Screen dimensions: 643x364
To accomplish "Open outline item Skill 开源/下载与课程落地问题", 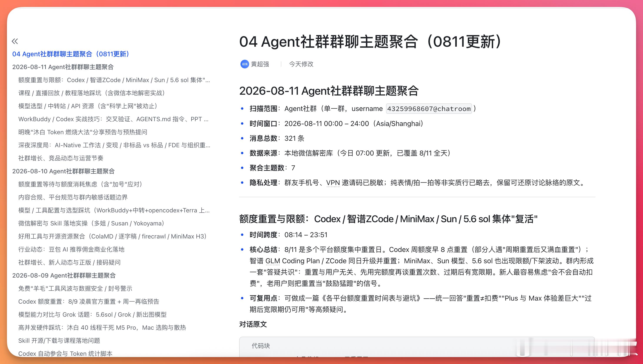I will click(x=59, y=341).
